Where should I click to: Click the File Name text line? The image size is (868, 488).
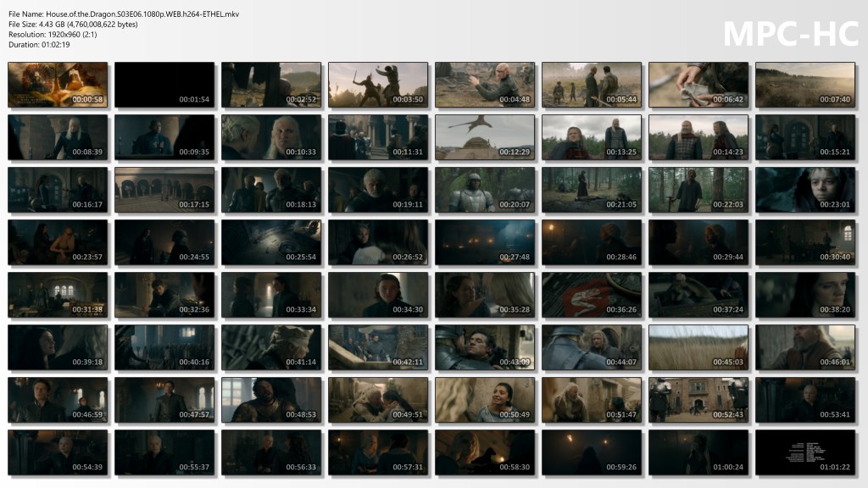pyautogui.click(x=124, y=14)
